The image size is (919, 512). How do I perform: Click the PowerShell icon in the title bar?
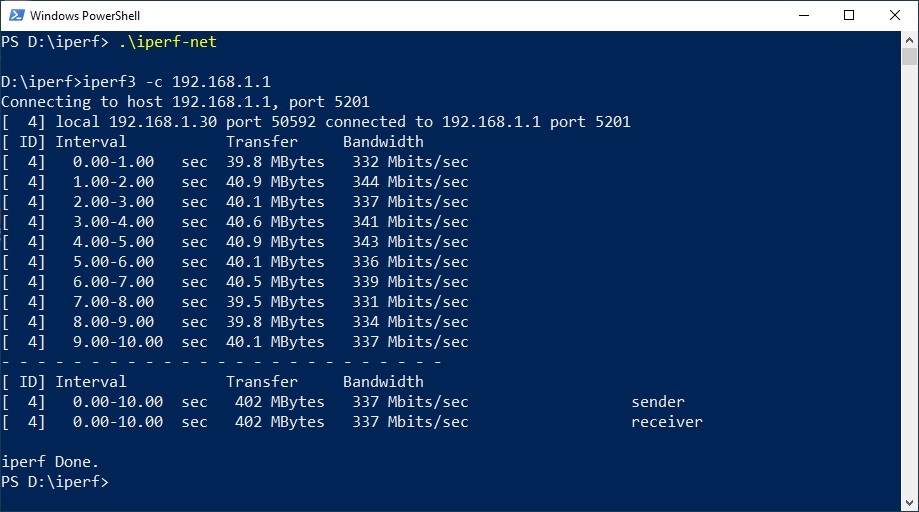[x=14, y=16]
